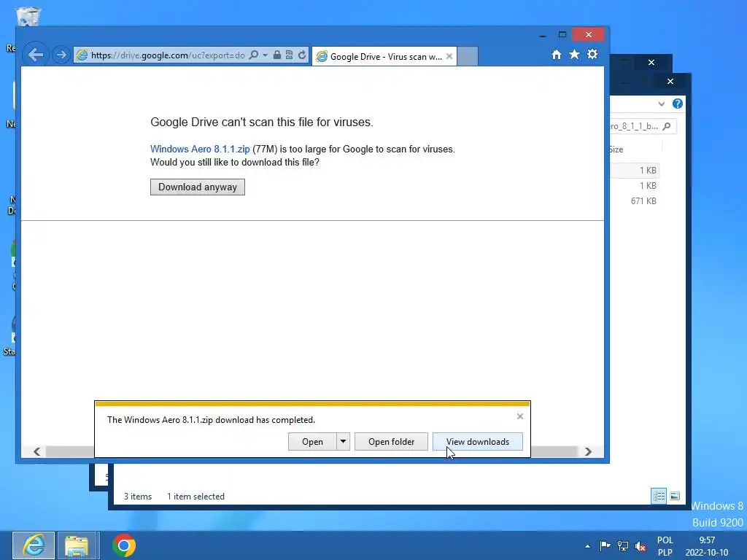The height and width of the screenshot is (560, 747).
Task: Switch Explorer to details view icon
Action: 659,496
